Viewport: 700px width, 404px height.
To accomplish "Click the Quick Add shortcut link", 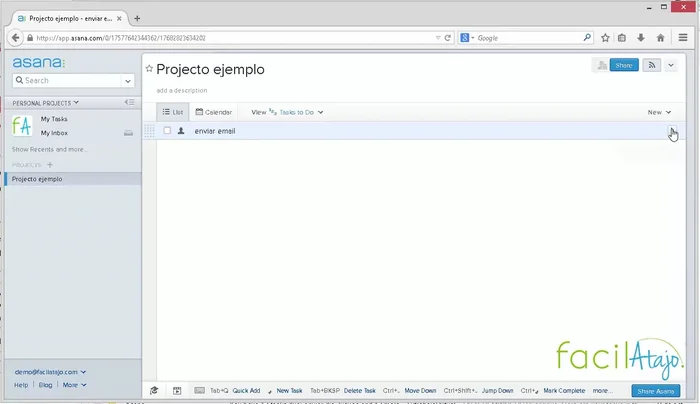I will [246, 391].
